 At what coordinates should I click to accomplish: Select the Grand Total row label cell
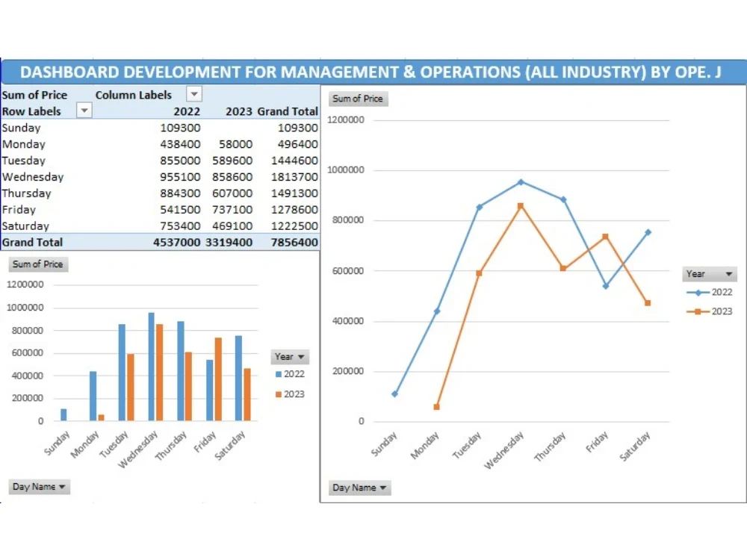click(32, 242)
